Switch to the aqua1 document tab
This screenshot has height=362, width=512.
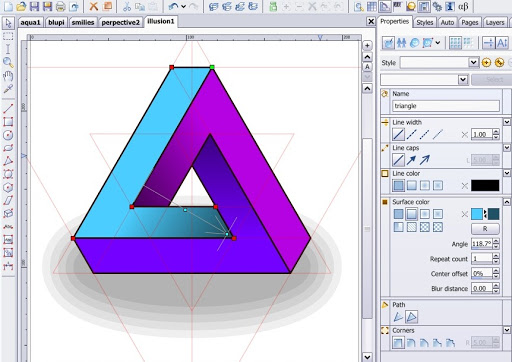click(30, 22)
